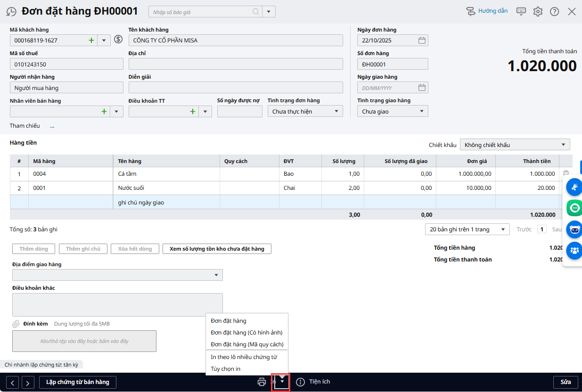582x392 pixels.
Task: Click Xem số lượng tồn kho chưa đặt hàng
Action: [217, 249]
